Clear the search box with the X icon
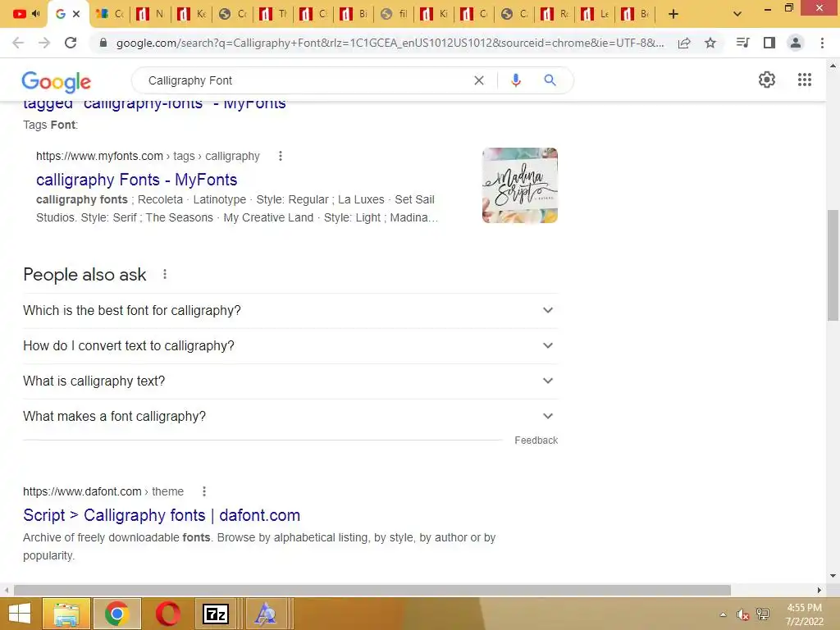 click(479, 80)
